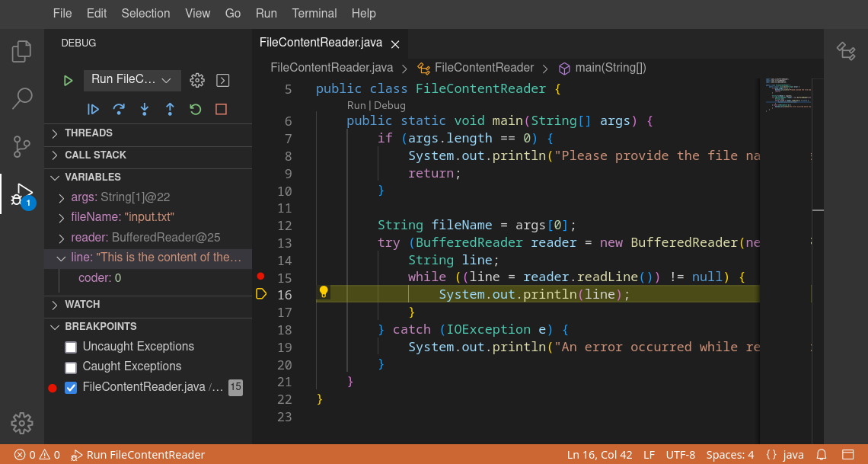Click the Debug CodeLens link above main
Viewport: 868px width, 464px height.
coord(389,105)
